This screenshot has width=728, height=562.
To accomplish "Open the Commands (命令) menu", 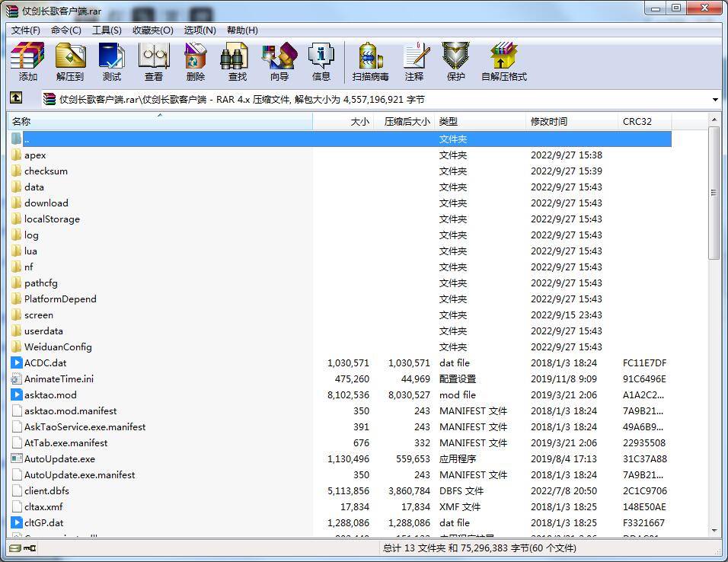I will pyautogui.click(x=66, y=30).
